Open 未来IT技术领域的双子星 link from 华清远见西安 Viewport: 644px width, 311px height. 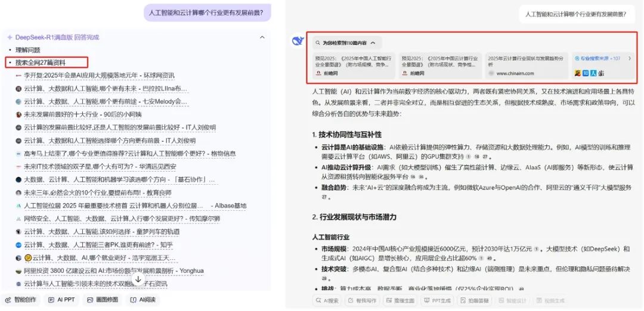click(100, 167)
